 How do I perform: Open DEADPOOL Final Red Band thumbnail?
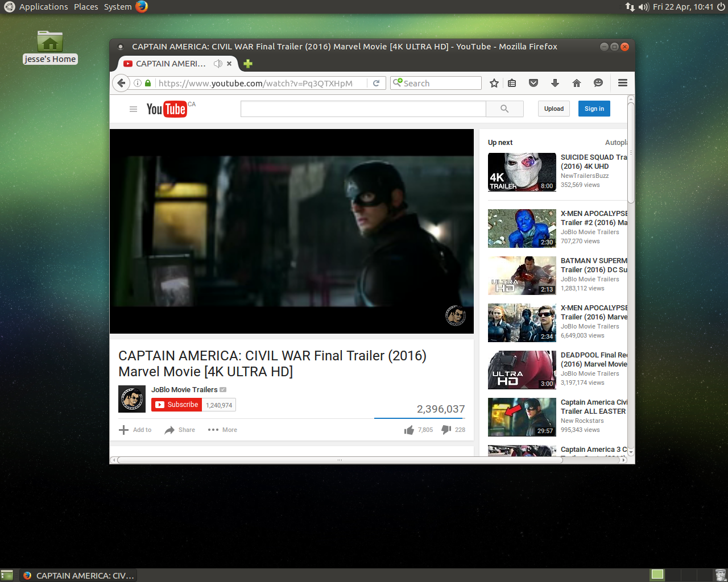click(522, 369)
